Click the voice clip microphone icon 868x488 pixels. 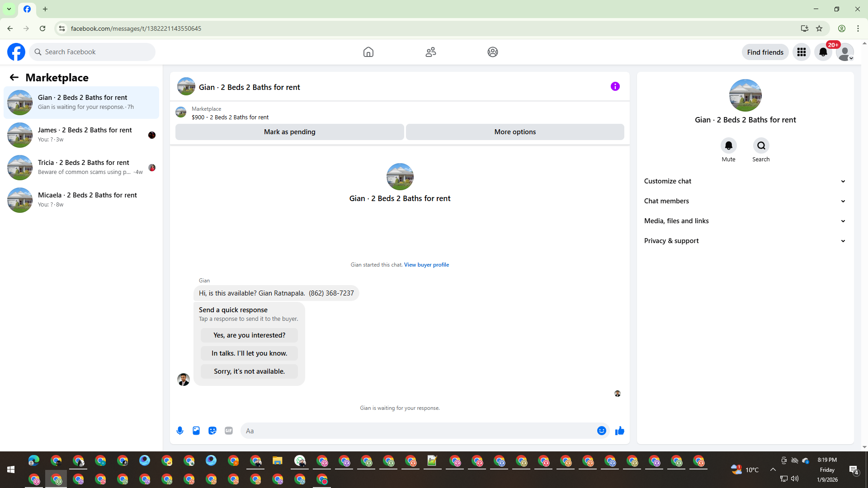[x=180, y=431]
